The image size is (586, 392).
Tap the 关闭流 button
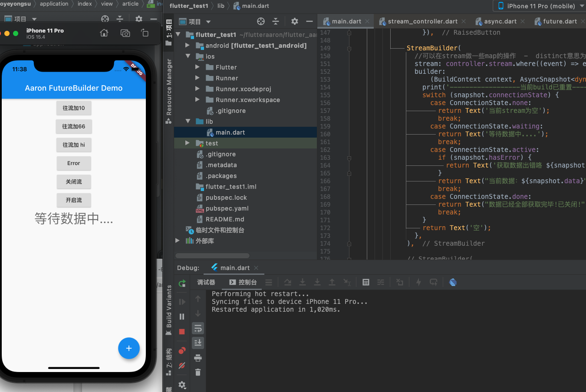(74, 182)
